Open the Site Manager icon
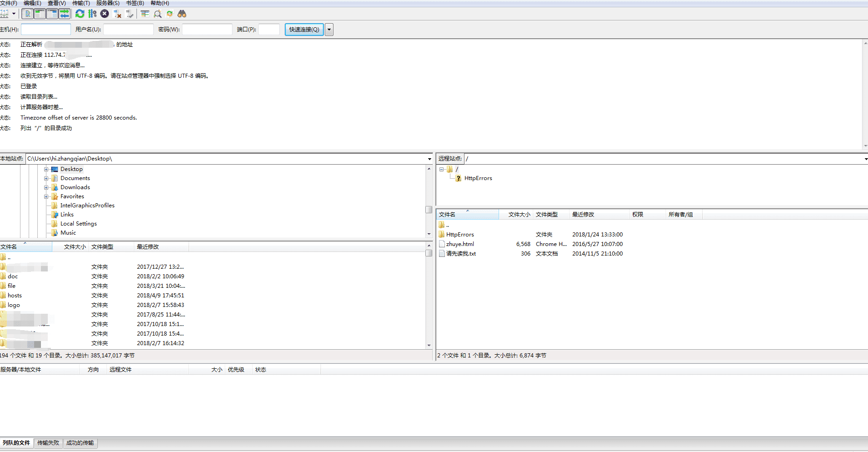The image size is (868, 452). [x=4, y=14]
